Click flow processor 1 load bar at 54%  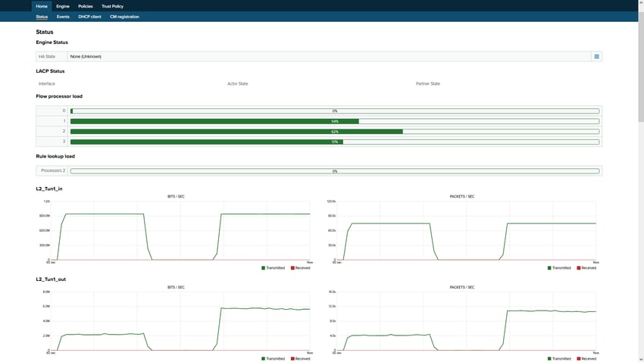pos(334,121)
